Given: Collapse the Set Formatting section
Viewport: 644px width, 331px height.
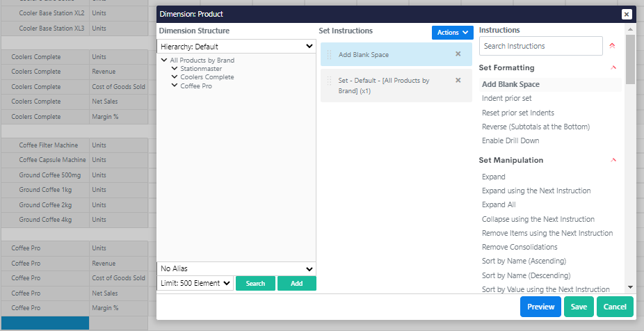Looking at the screenshot, I should 613,68.
